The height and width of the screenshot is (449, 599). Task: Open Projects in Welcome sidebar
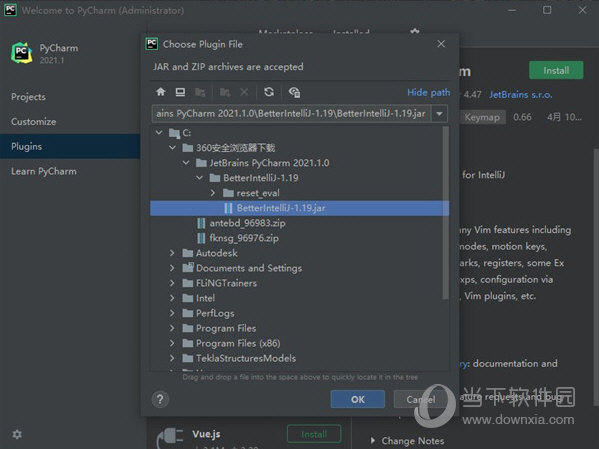[x=28, y=97]
